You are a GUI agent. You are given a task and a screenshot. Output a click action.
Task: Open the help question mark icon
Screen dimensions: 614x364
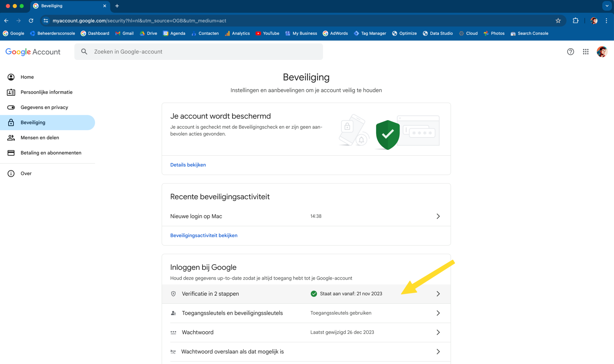pos(571,52)
